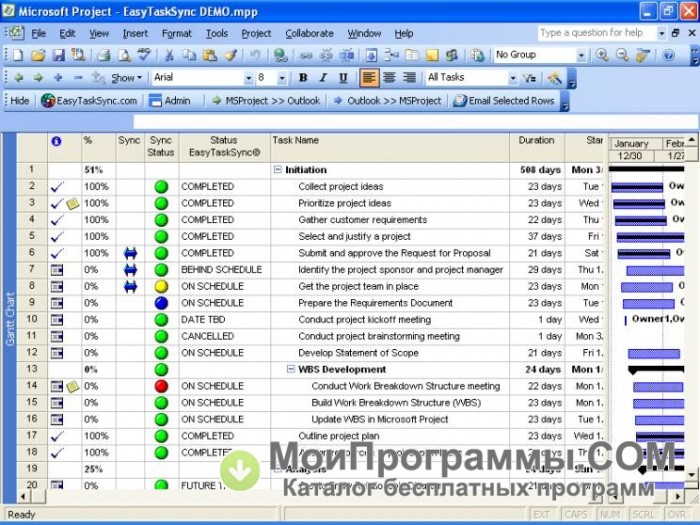
Task: Click the Print icon
Action: (x=104, y=55)
